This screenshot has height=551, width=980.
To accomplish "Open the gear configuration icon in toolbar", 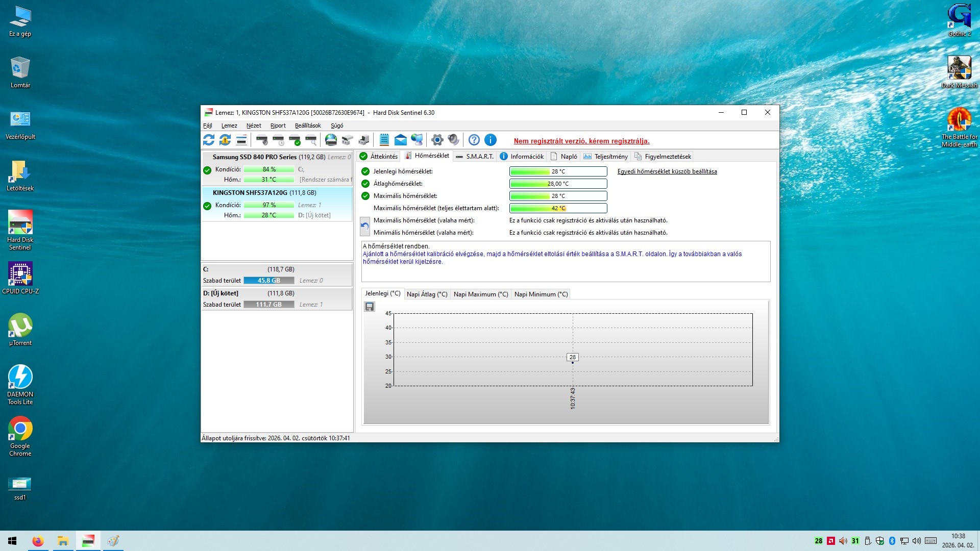I will pos(437,140).
